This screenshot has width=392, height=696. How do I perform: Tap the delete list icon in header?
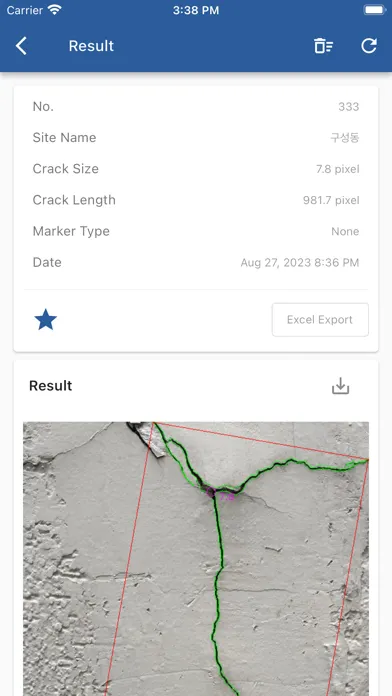click(x=324, y=46)
